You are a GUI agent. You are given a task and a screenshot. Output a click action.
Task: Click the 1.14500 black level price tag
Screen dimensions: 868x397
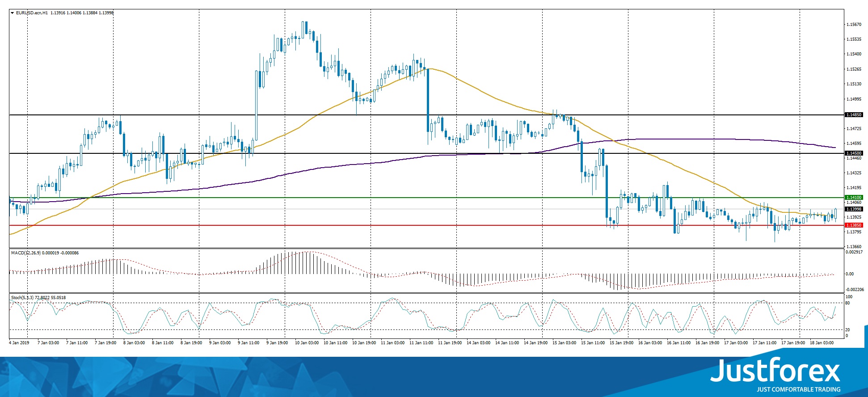(854, 153)
